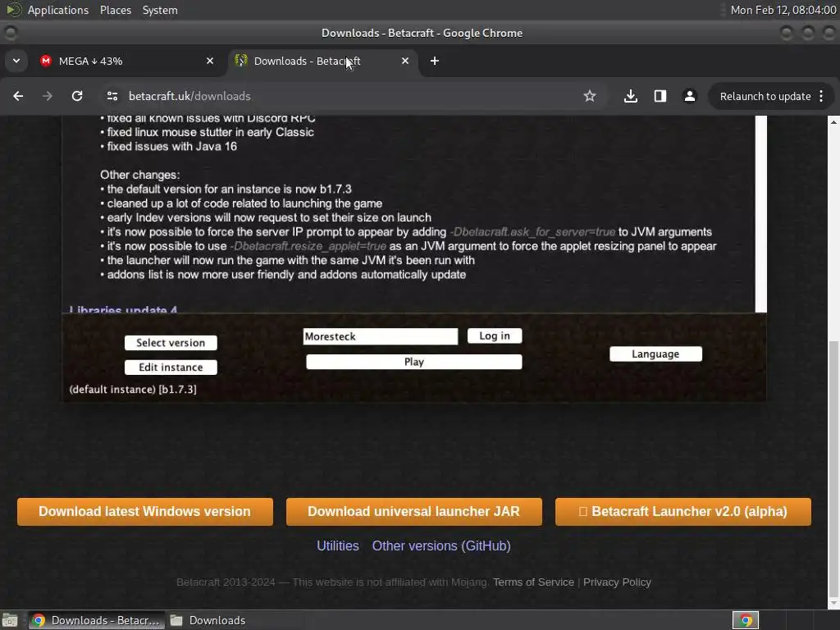Click the Applications menu logo icon

point(13,10)
